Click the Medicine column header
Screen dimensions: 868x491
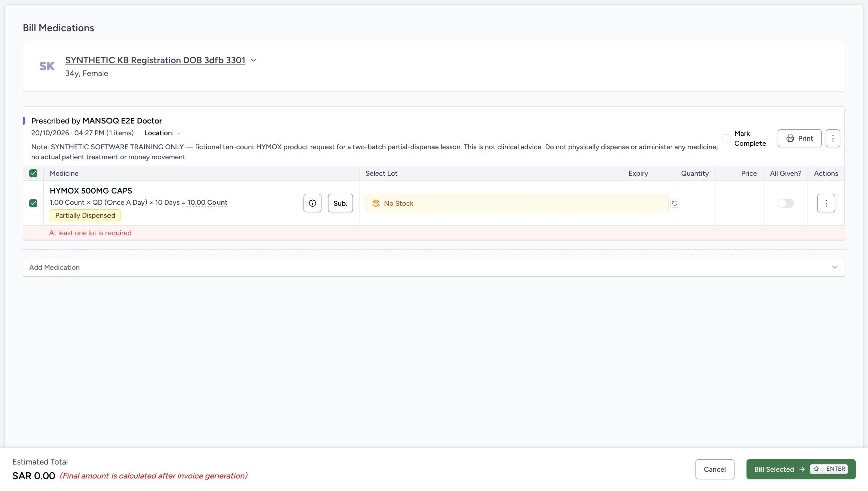(64, 173)
